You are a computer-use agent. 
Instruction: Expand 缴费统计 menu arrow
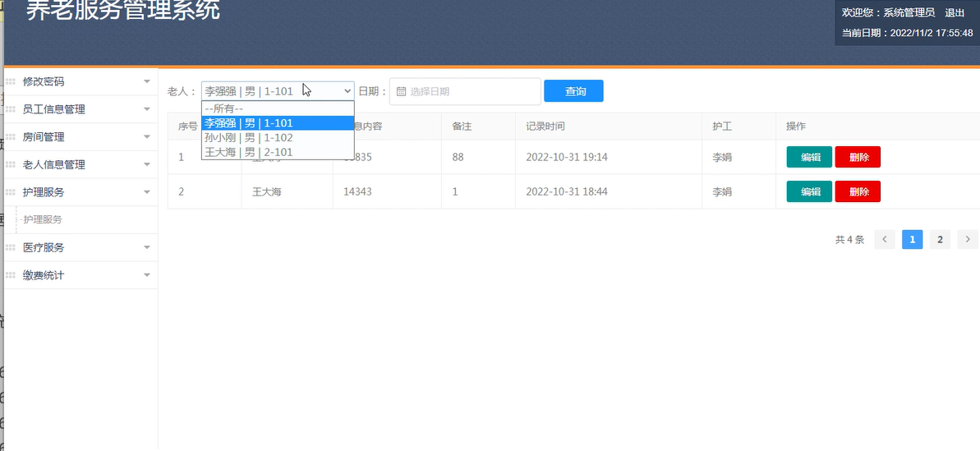point(147,275)
